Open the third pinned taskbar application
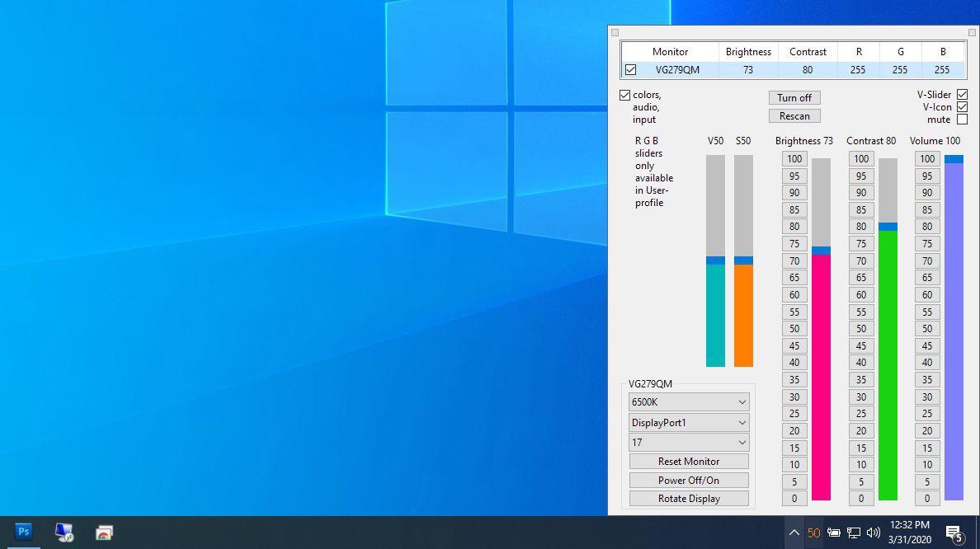 [x=104, y=533]
